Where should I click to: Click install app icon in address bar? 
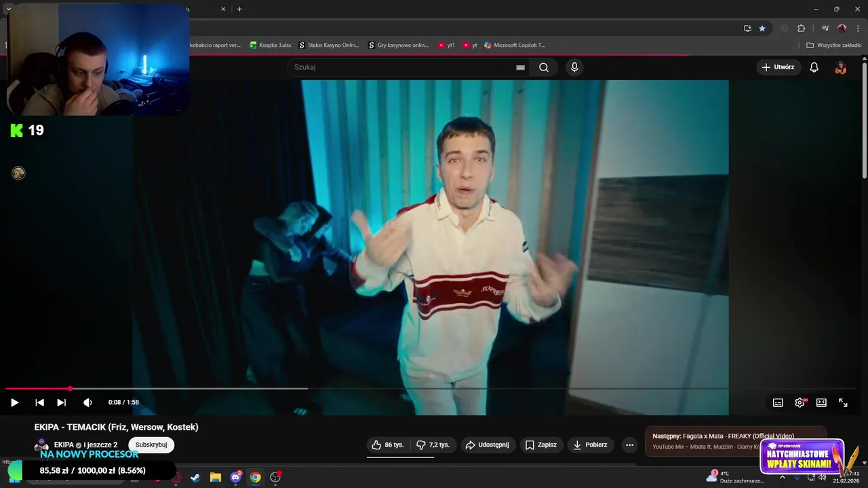747,28
